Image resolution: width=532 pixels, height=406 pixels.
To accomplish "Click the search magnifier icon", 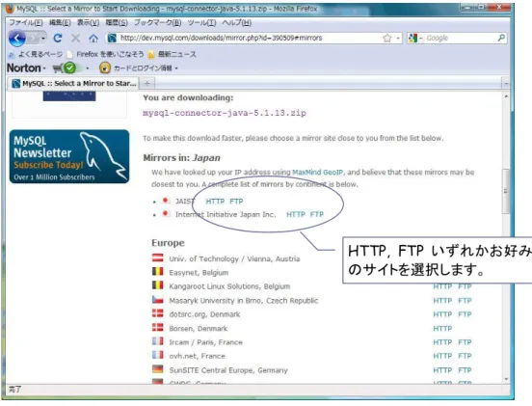I will click(x=501, y=38).
